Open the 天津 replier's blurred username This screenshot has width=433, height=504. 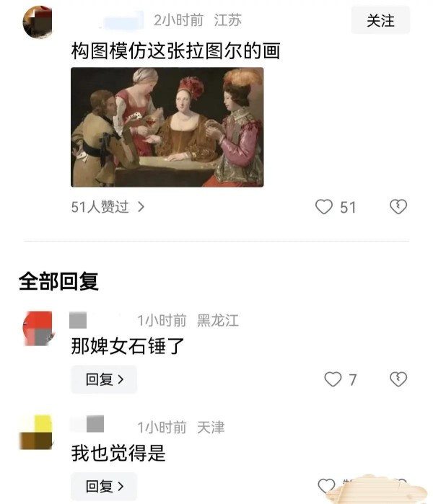click(x=87, y=424)
